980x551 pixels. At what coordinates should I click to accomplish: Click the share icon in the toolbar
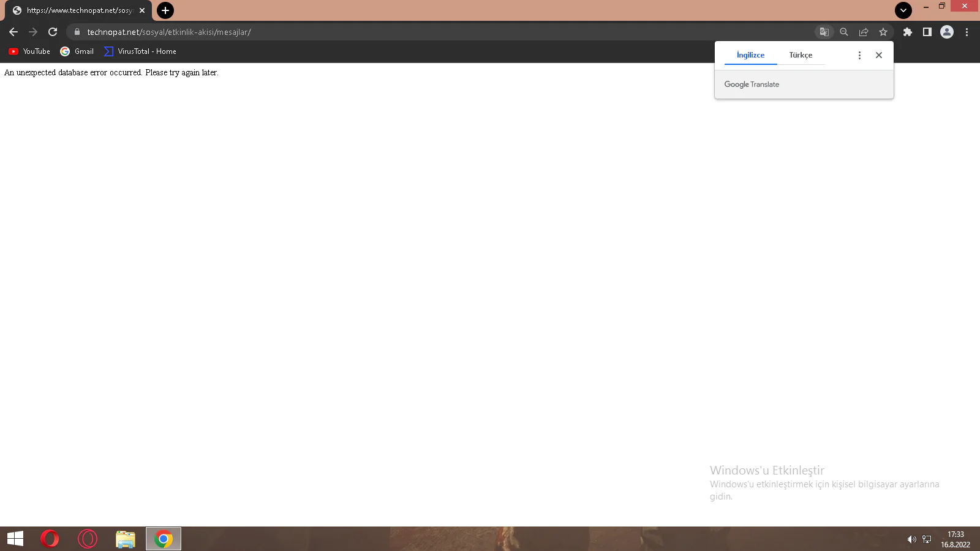click(x=864, y=32)
